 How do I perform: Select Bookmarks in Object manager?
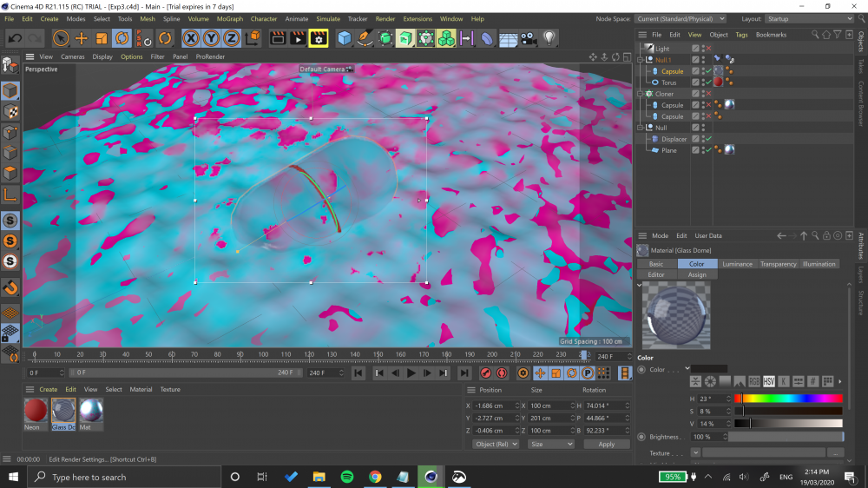pos(771,35)
